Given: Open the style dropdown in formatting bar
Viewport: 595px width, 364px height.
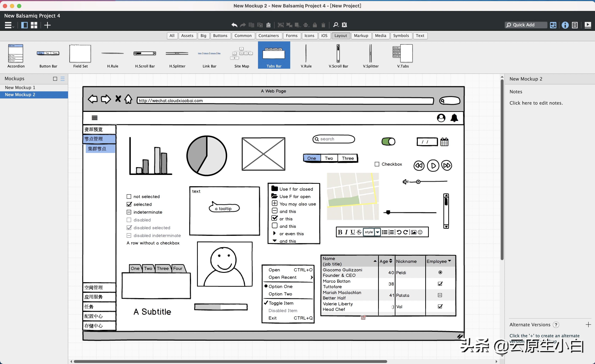Looking at the screenshot, I should tap(377, 232).
